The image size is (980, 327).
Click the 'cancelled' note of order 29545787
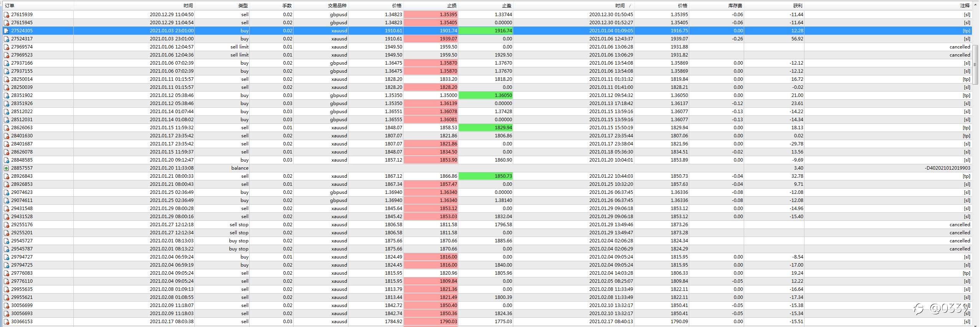click(960, 249)
